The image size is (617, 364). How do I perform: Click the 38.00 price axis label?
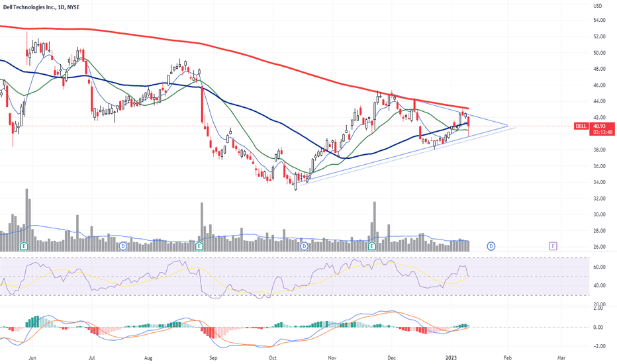pyautogui.click(x=599, y=150)
